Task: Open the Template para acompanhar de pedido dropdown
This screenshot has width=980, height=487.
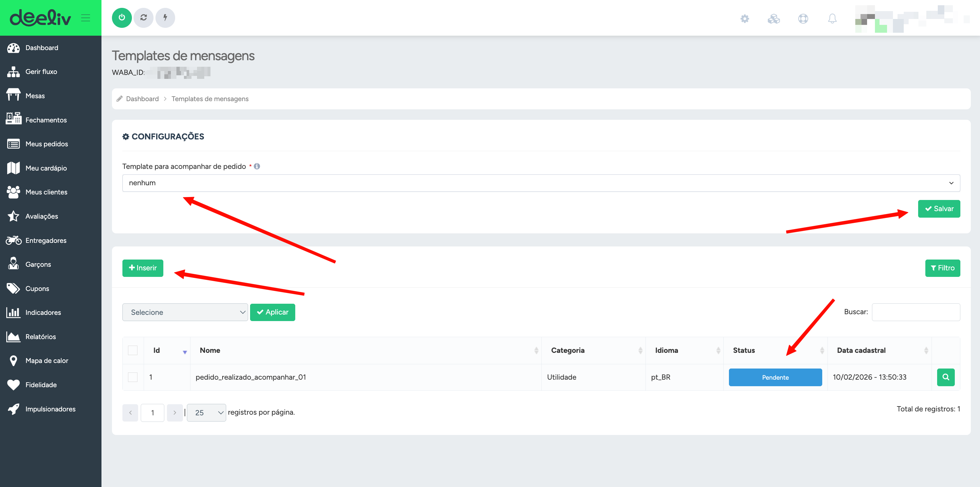Action: pyautogui.click(x=541, y=183)
